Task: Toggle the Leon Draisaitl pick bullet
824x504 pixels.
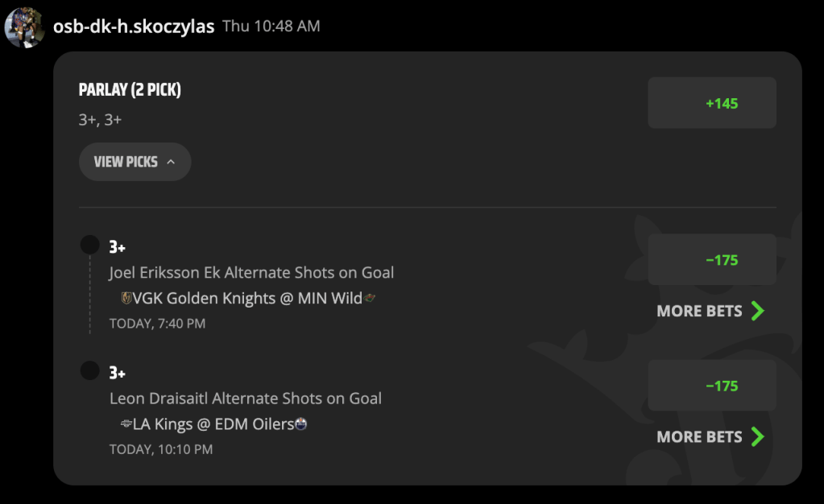Action: [90, 370]
